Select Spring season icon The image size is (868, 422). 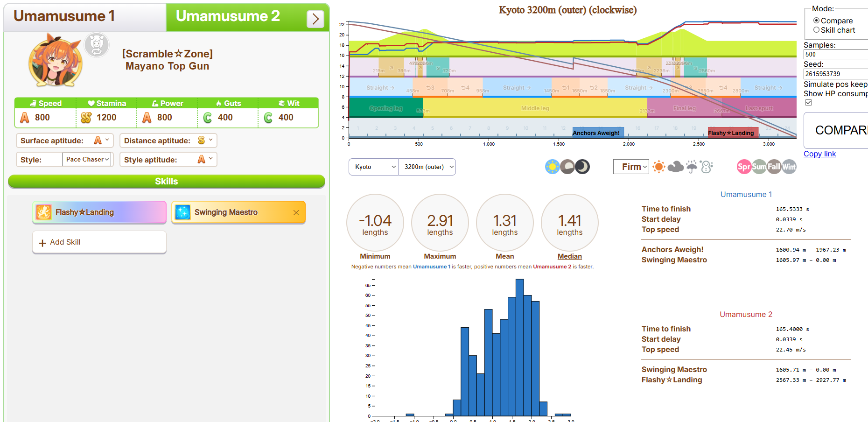point(744,167)
